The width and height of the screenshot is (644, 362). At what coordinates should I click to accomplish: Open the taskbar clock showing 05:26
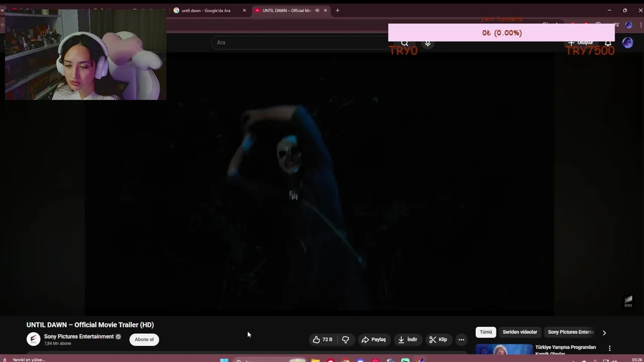click(x=636, y=359)
